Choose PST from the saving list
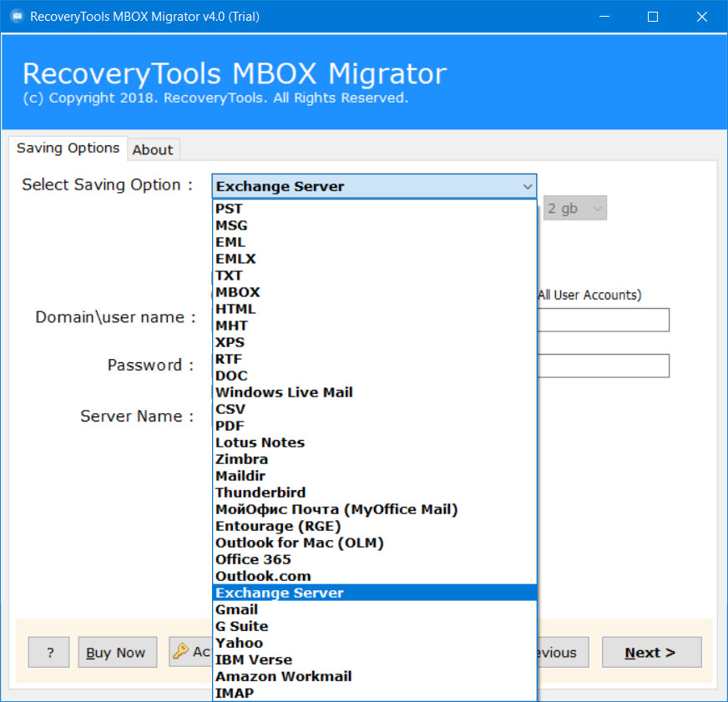 (x=374, y=209)
